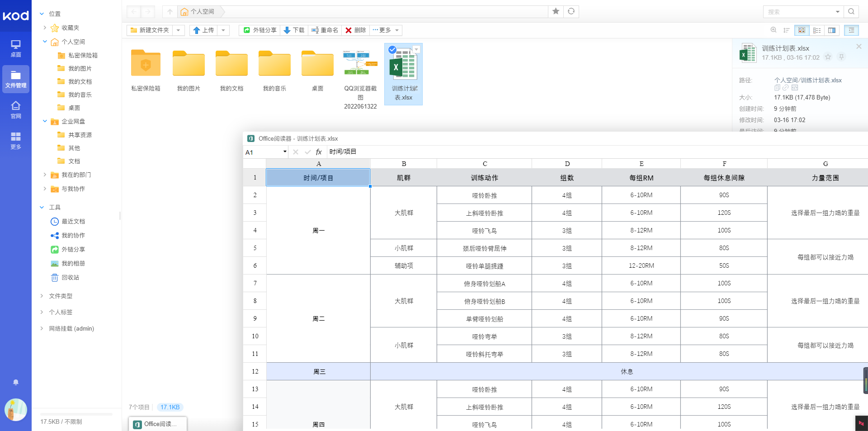Click cell 哑铃单腿提踵 in row 6
Image resolution: width=868 pixels, height=431 pixels.
(x=485, y=266)
